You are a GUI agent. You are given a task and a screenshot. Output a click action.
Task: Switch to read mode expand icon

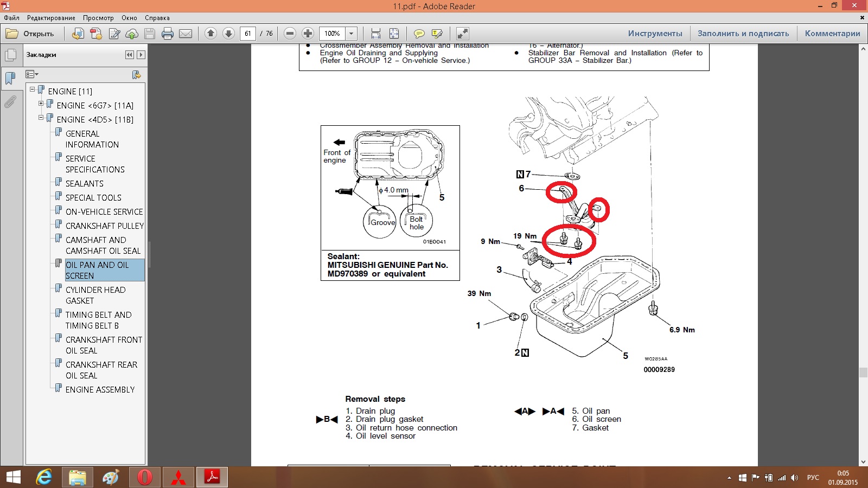(x=462, y=34)
